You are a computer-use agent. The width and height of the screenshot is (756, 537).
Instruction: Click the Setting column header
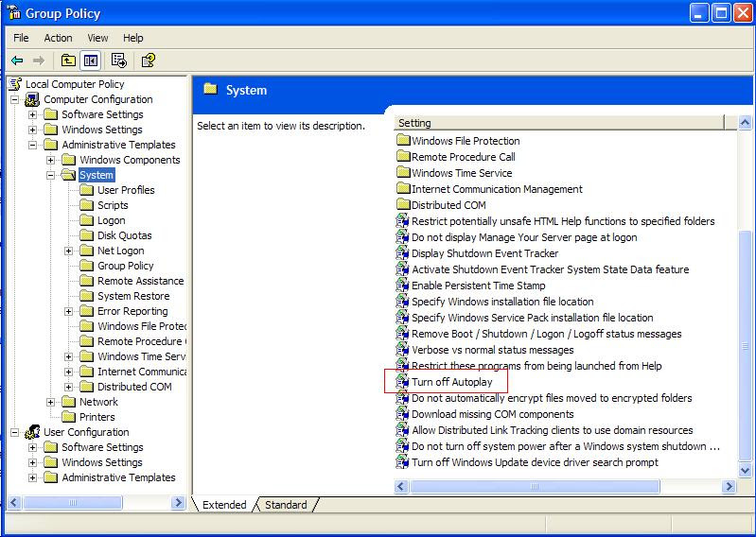click(x=560, y=123)
